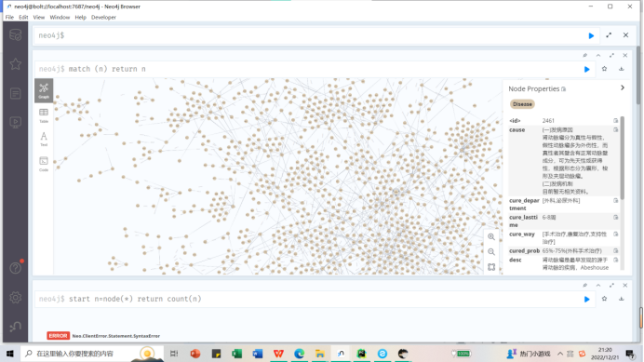Collapse the Node Properties panel chevron

(x=623, y=87)
